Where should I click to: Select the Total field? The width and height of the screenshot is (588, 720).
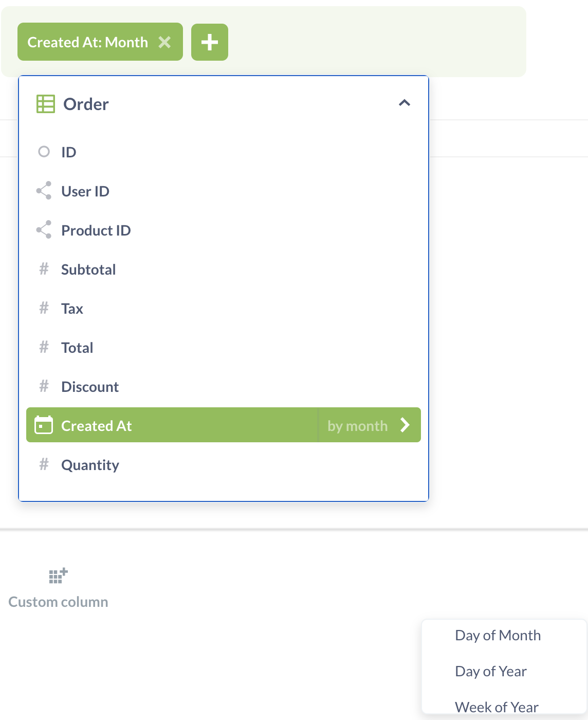pos(77,347)
